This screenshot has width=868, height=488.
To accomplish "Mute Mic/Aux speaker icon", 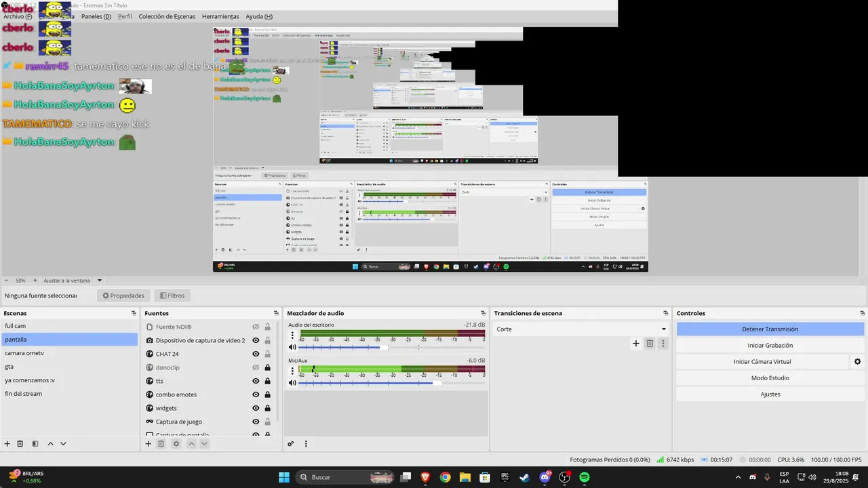I will click(292, 383).
